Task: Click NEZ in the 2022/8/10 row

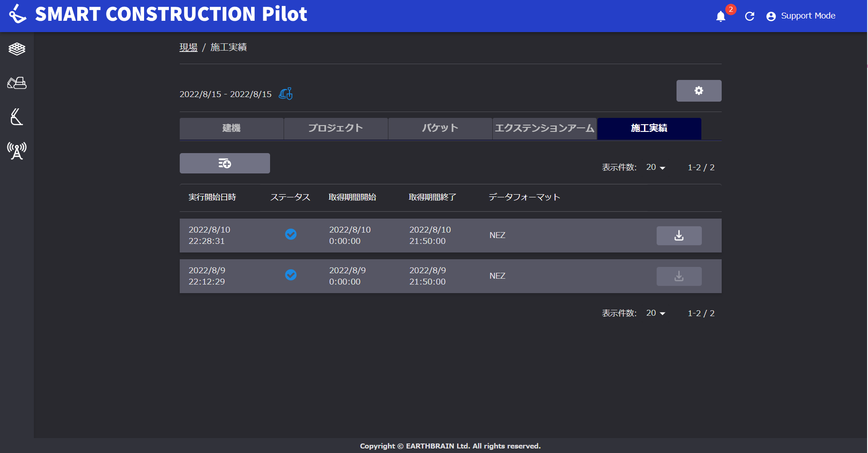Action: [497, 235]
